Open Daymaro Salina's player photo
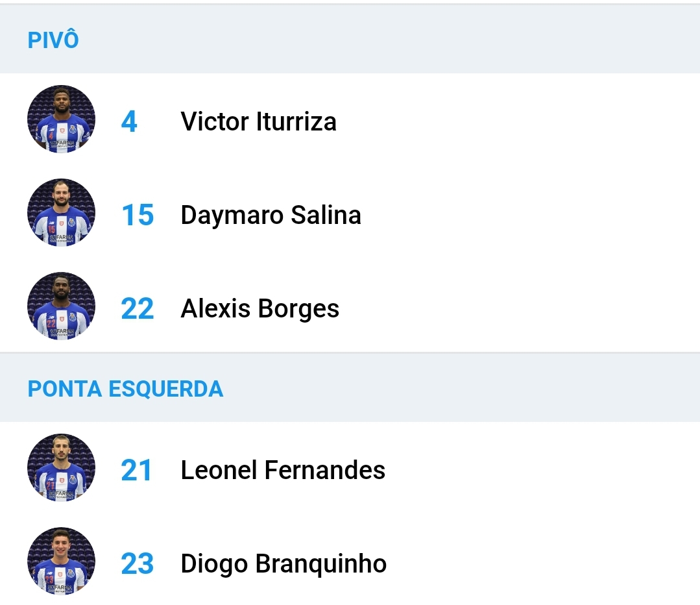700x605 pixels. [61, 213]
